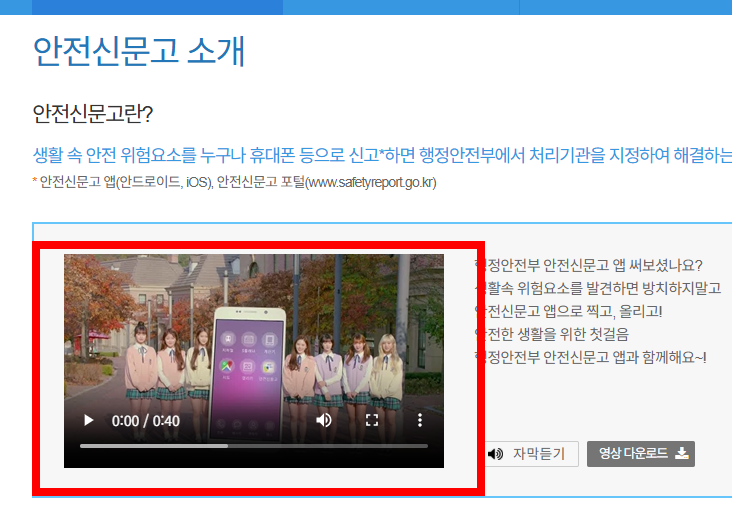Play the 안전신문고 intro video

88,420
